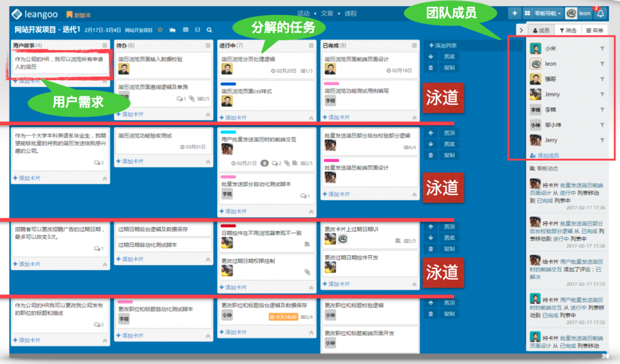Click the trash icon in the swimlane controls

[x=430, y=68]
